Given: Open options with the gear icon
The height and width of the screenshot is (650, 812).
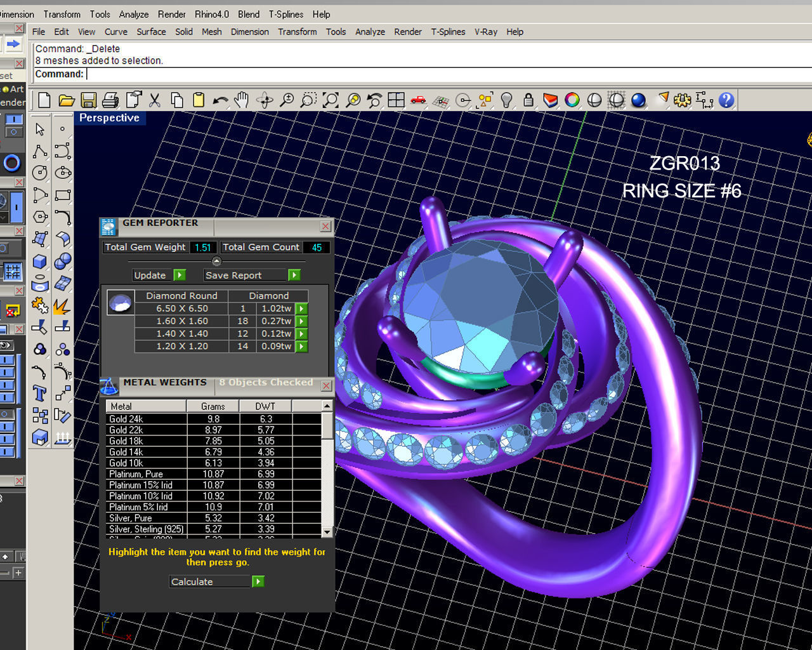Looking at the screenshot, I should pos(682,100).
